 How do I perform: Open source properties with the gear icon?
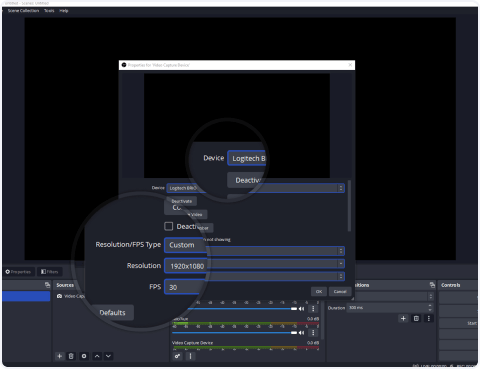pos(84,356)
